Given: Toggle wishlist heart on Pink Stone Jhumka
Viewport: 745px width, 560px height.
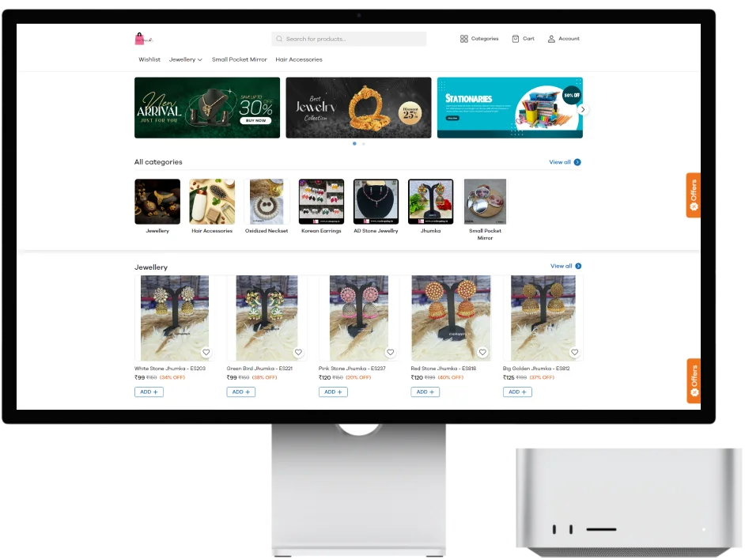Looking at the screenshot, I should pos(390,352).
